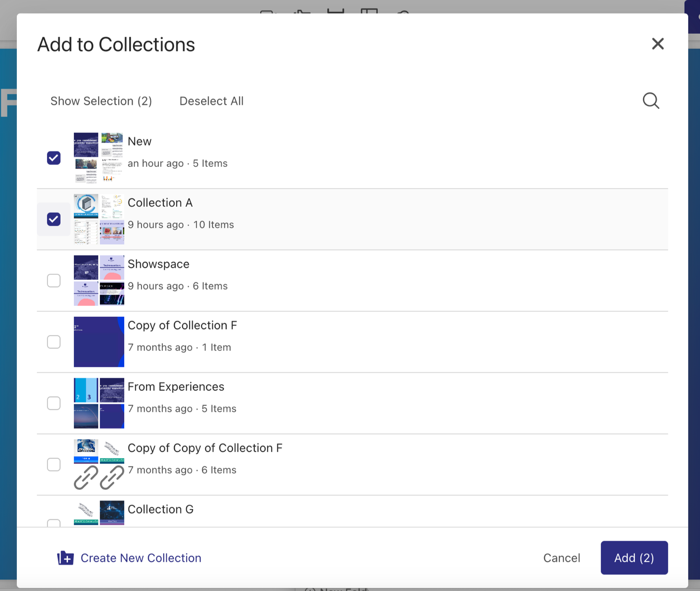The height and width of the screenshot is (591, 700).
Task: Click the X to close the dialog
Action: click(658, 44)
